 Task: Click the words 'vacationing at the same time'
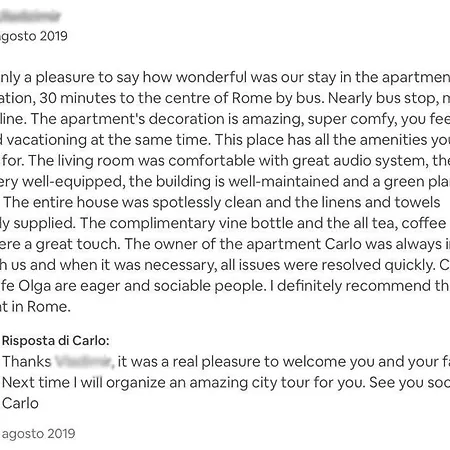pos(108,140)
